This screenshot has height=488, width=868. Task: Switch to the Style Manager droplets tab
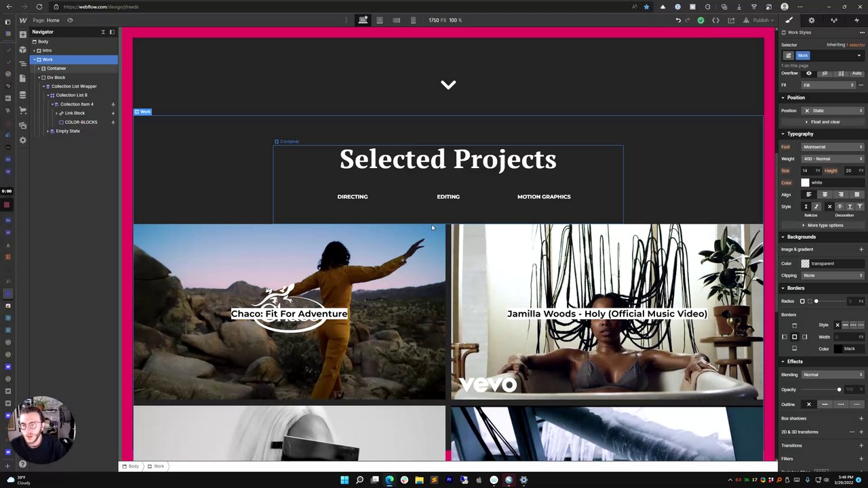pos(834,20)
